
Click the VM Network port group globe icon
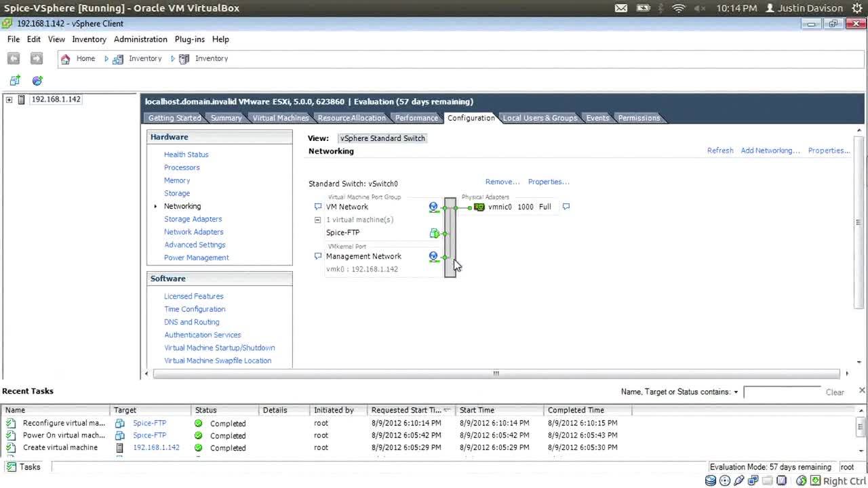[434, 207]
